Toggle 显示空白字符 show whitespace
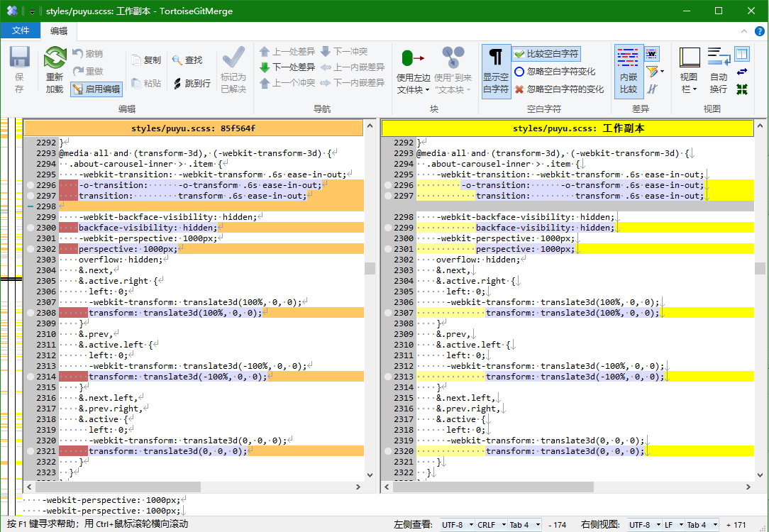The image size is (769, 532). click(x=496, y=71)
